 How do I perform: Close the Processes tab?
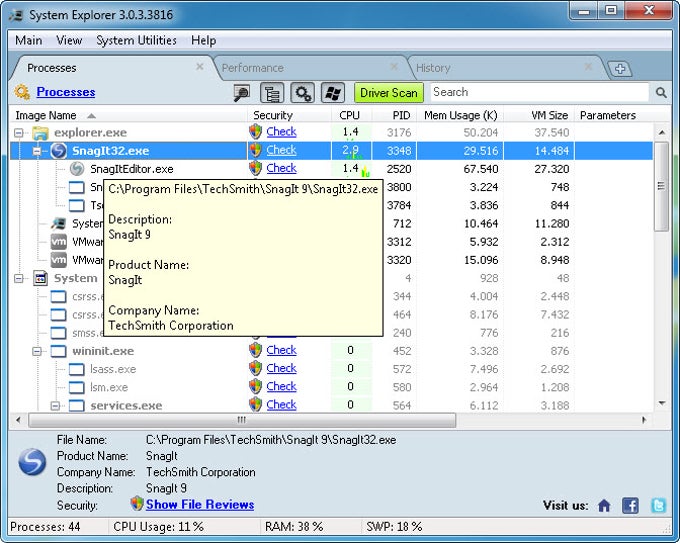[199, 66]
